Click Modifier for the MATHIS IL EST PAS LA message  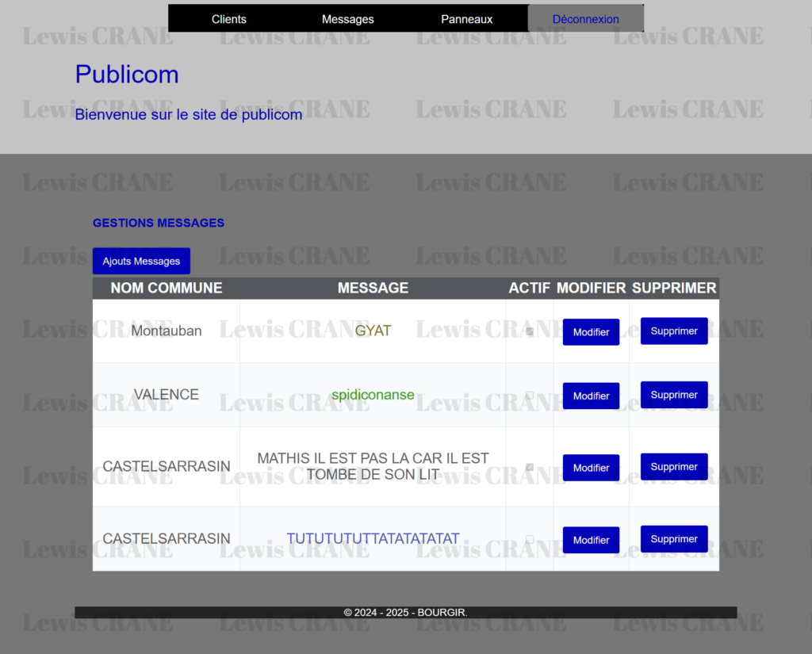coord(591,468)
